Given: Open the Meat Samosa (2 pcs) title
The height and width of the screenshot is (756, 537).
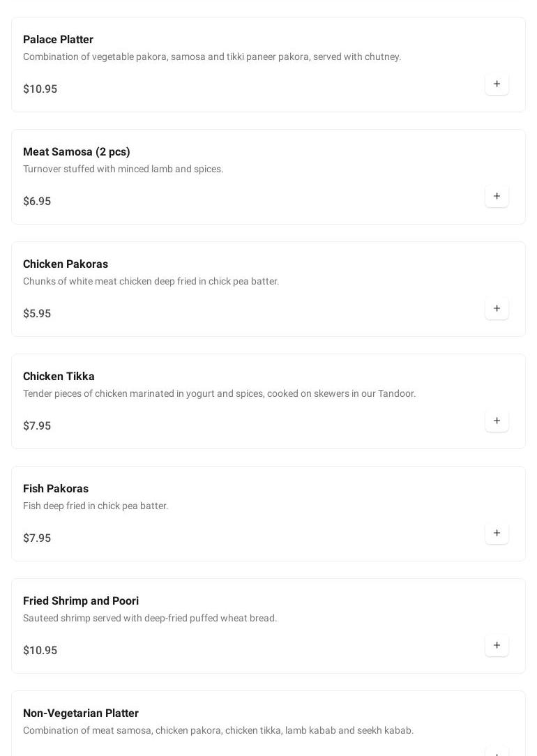Looking at the screenshot, I should pos(77,152).
